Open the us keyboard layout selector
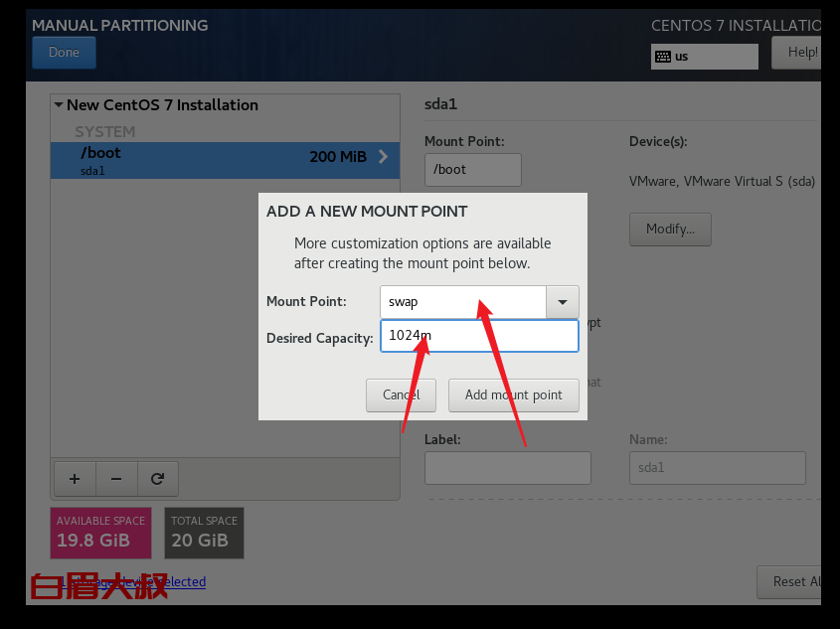Image resolution: width=840 pixels, height=629 pixels. (705, 57)
